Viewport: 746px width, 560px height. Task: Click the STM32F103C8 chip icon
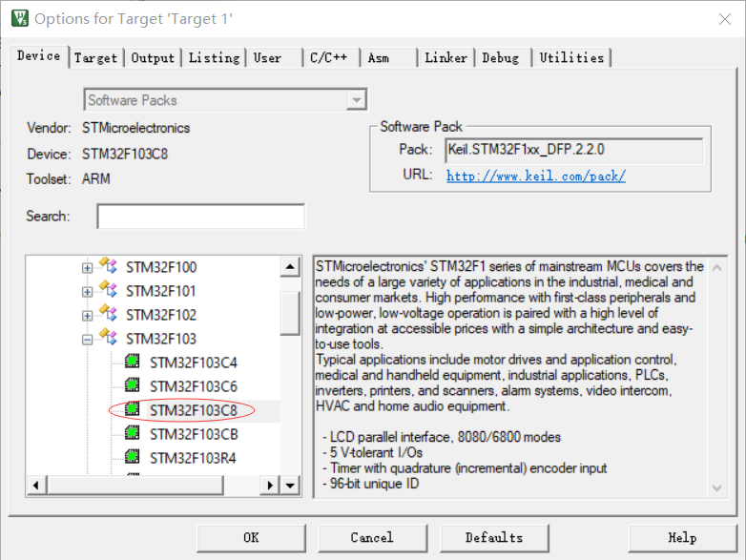click(133, 408)
